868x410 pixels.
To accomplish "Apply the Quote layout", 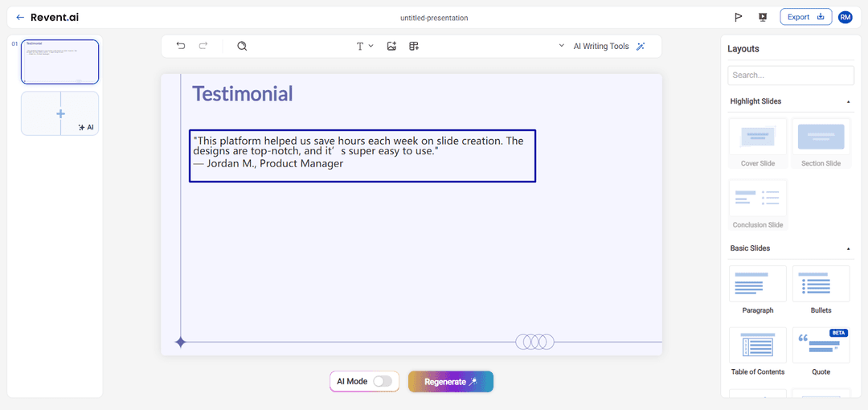I will coord(821,352).
